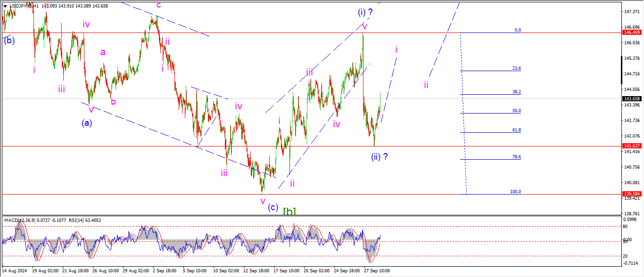Click the 50.0 Fibonacci retracement label
Viewport: 644px width, 277px height.
coord(517,111)
